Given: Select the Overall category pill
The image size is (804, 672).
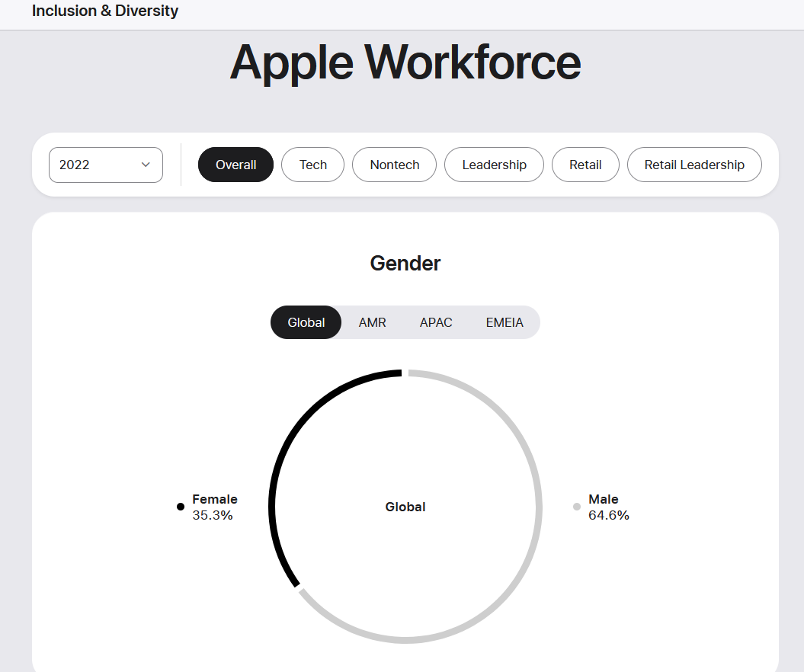Looking at the screenshot, I should click(236, 165).
